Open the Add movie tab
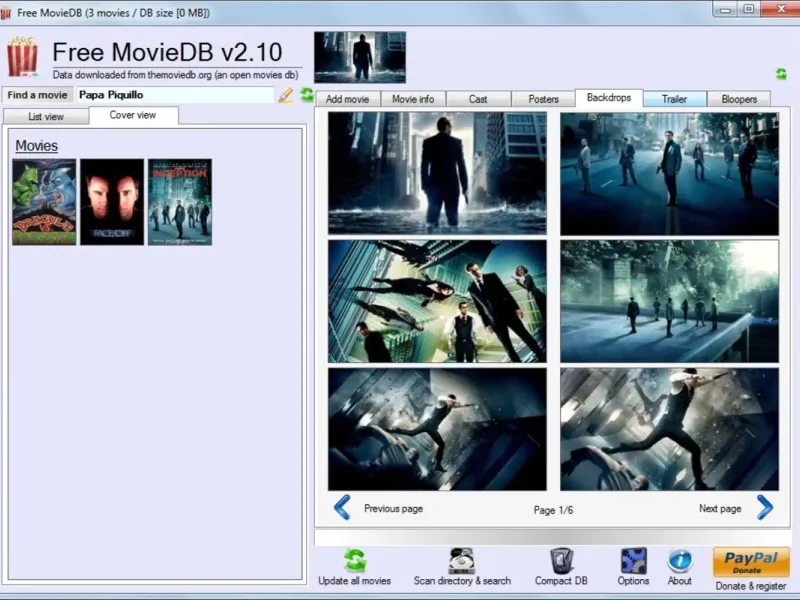800x600 pixels. 347,99
